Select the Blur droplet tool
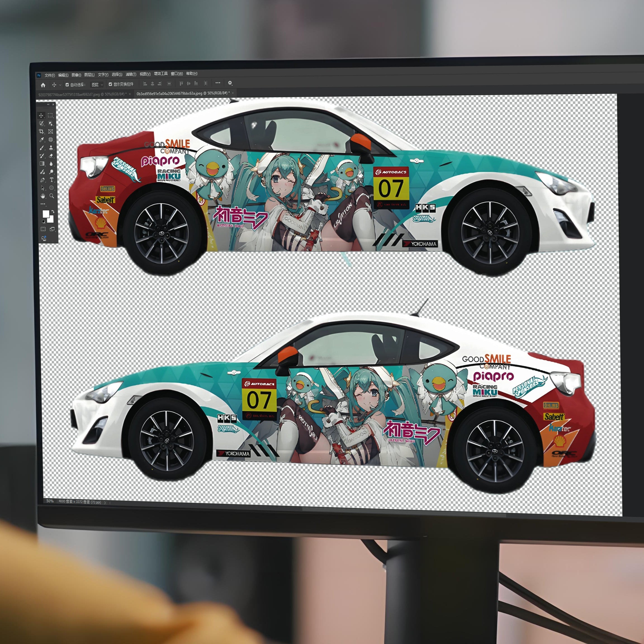Screen dimensions: 644x644 (51, 164)
